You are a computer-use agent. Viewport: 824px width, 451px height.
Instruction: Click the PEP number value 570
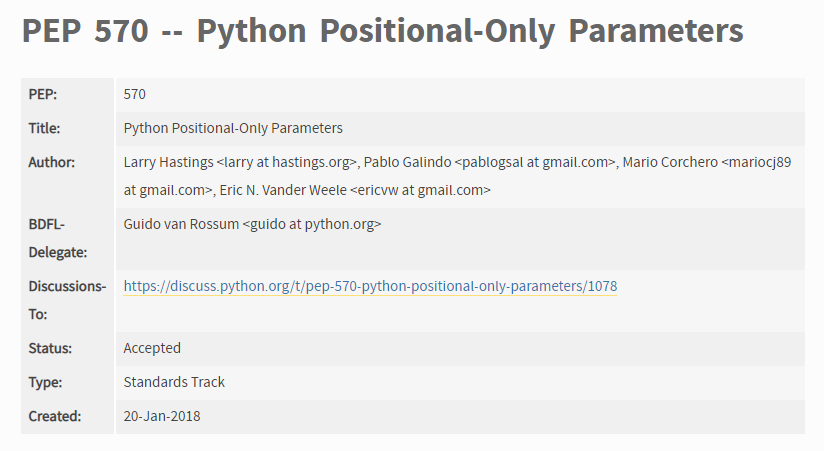tap(135, 94)
